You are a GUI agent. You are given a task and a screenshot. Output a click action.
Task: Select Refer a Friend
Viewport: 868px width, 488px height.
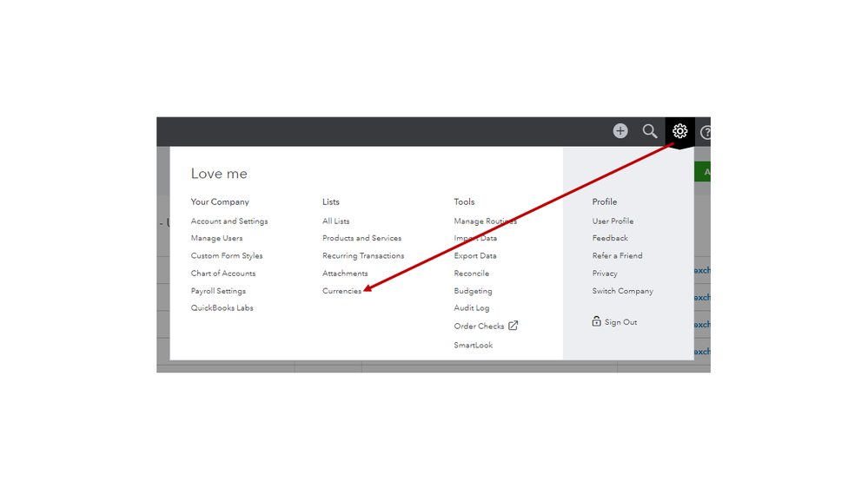(x=617, y=255)
